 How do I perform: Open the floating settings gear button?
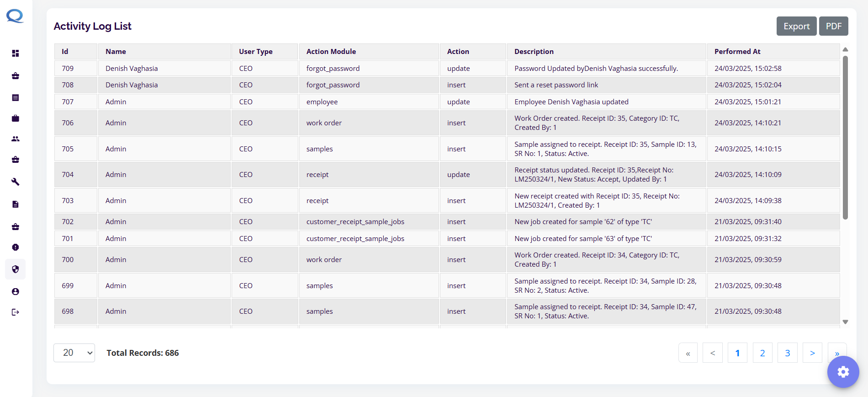coord(843,372)
